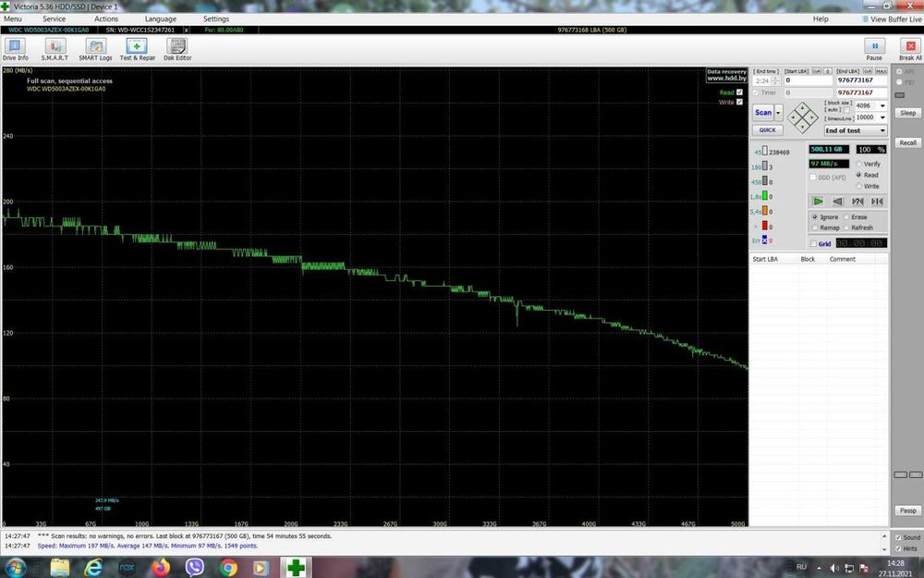Image resolution: width=924 pixels, height=578 pixels.
Task: Click the 5,4s orange block indicator
Action: pos(765,211)
